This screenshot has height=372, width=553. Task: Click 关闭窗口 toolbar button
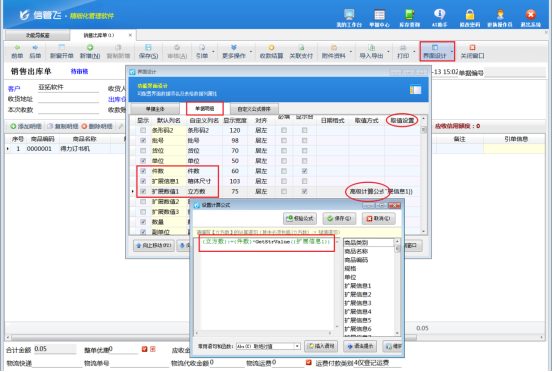472,51
